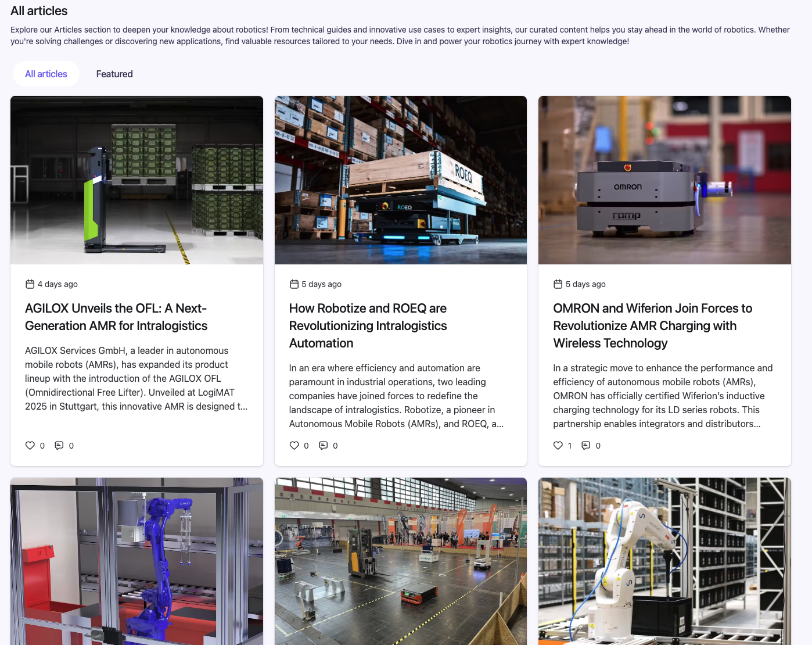Click the '4 days ago' date label
Viewport: 812px width, 645px height.
point(58,284)
